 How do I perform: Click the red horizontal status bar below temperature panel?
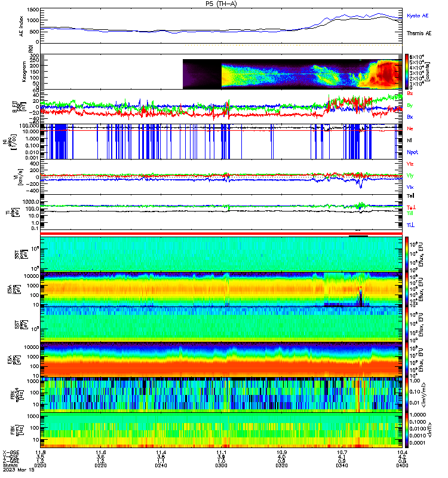coord(221,234)
